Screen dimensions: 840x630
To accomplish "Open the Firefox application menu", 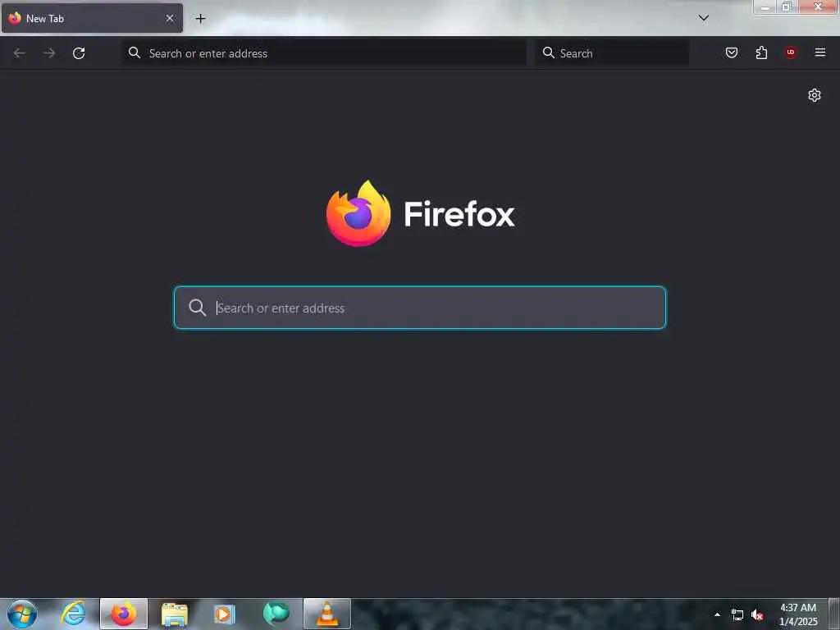I will tap(820, 52).
